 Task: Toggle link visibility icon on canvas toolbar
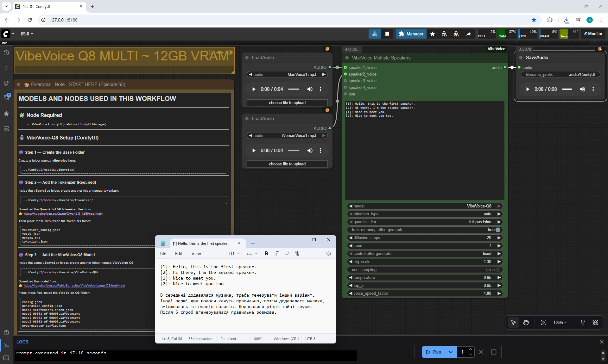[595, 322]
